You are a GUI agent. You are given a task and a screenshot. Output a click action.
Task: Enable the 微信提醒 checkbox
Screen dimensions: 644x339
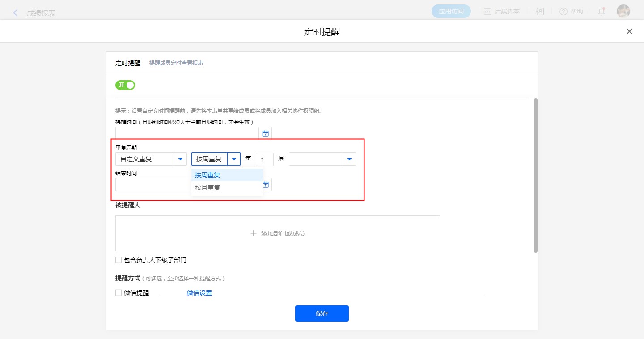[119, 293]
